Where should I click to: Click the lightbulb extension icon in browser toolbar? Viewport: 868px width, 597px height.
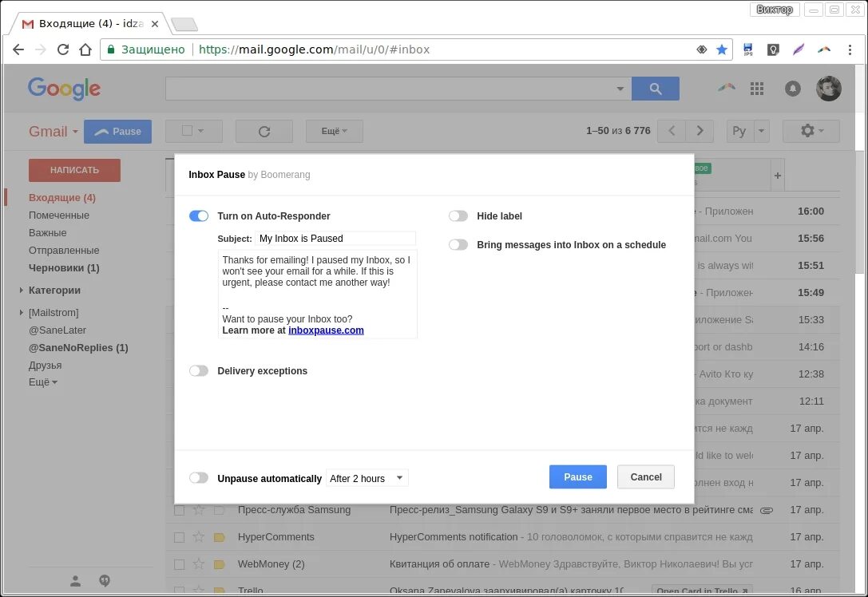click(773, 49)
